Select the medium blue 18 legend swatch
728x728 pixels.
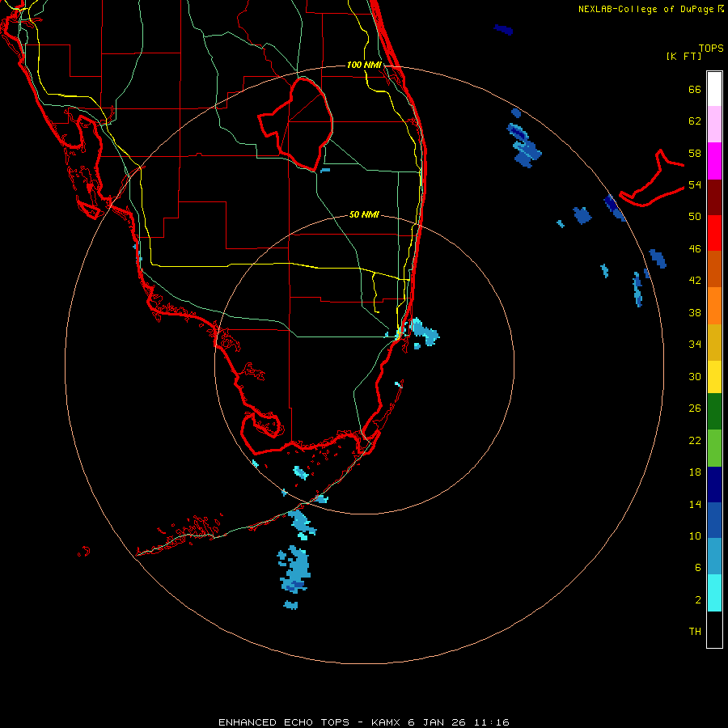714,520
